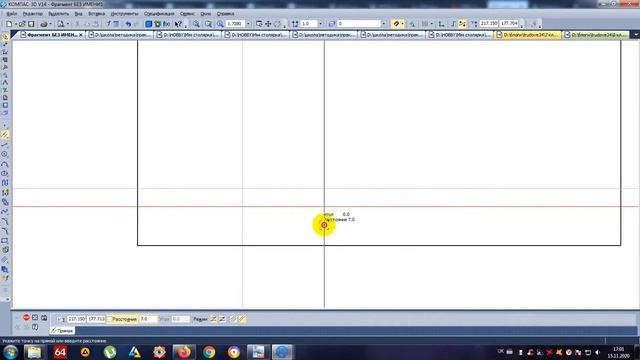The width and height of the screenshot is (640, 360).
Task: Open the Инструменты menu
Action: [x=124, y=14]
